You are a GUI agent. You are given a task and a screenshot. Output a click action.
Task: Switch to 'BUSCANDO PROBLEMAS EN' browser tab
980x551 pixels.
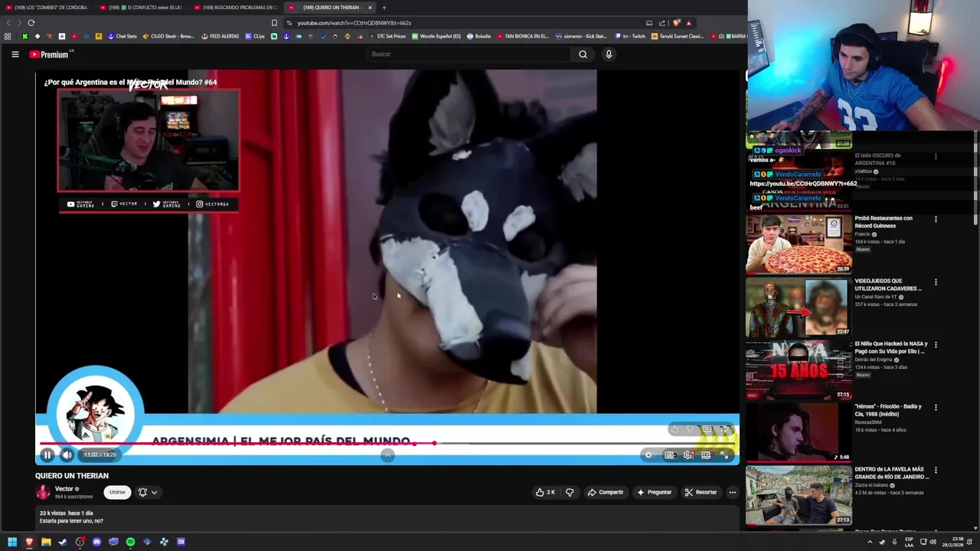point(236,8)
